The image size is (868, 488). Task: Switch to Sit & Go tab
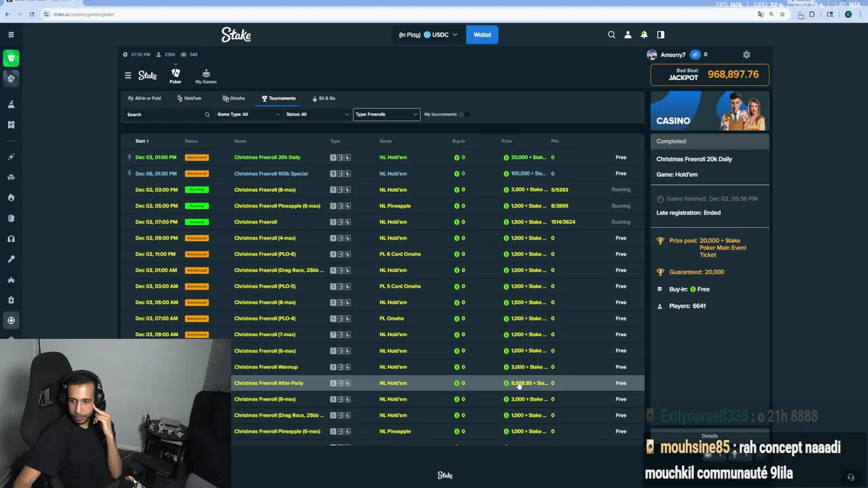324,98
